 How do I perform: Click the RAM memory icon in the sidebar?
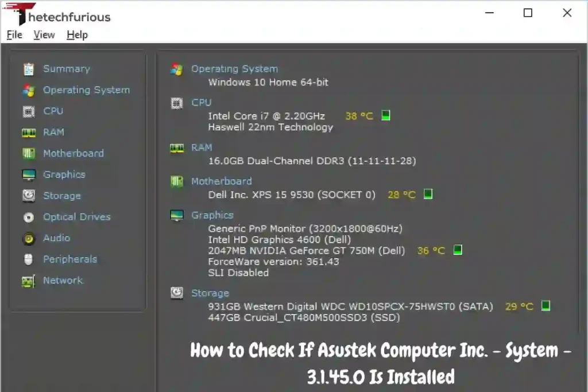(x=28, y=132)
